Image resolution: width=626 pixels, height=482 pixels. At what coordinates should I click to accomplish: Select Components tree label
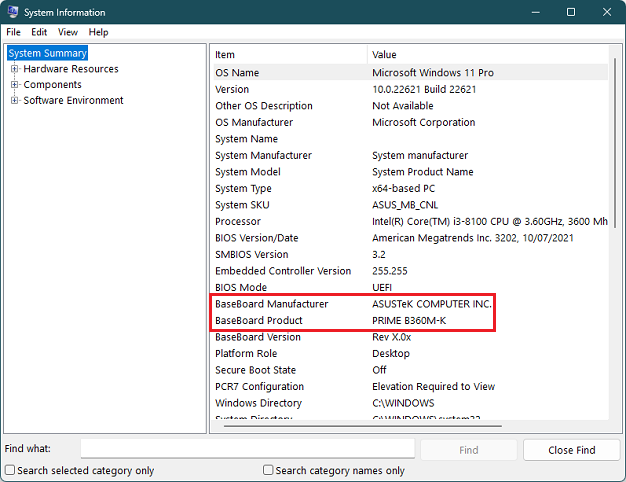[52, 84]
